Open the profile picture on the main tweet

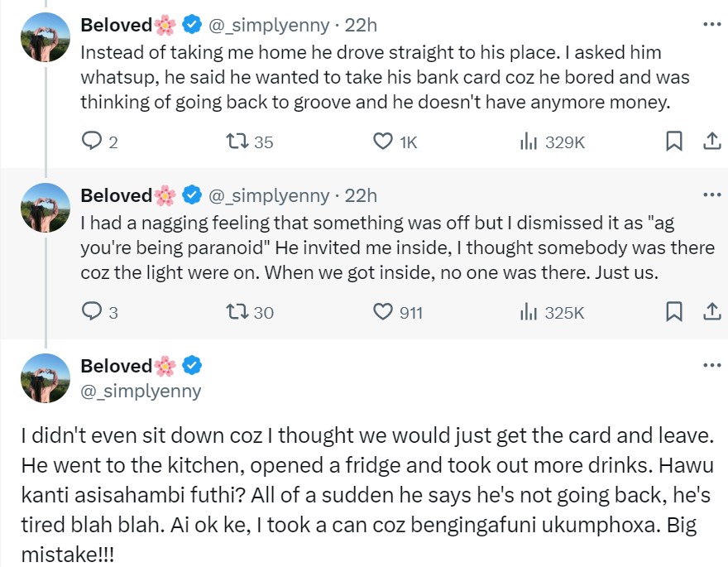point(45,378)
